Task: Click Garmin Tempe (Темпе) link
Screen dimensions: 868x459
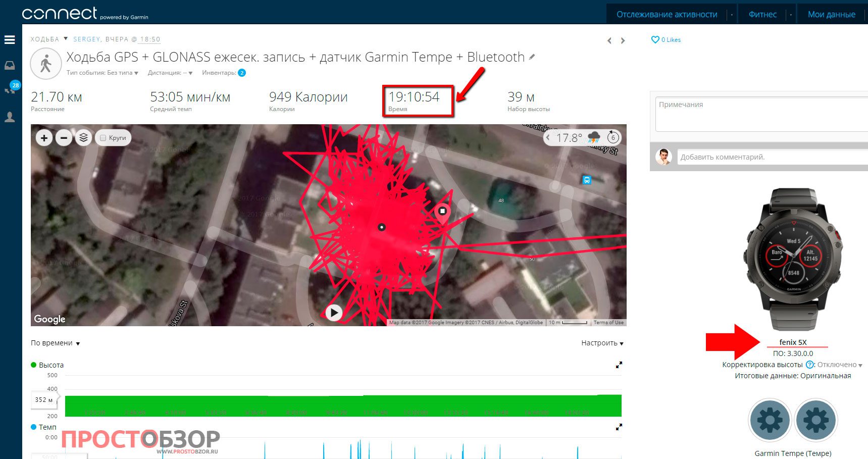Action: pos(793,453)
